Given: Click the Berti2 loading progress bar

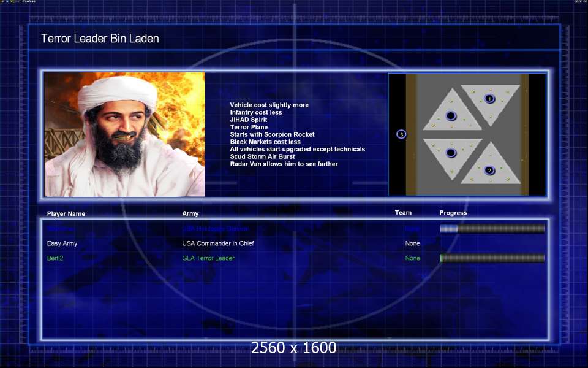Looking at the screenshot, I should pyautogui.click(x=492, y=258).
